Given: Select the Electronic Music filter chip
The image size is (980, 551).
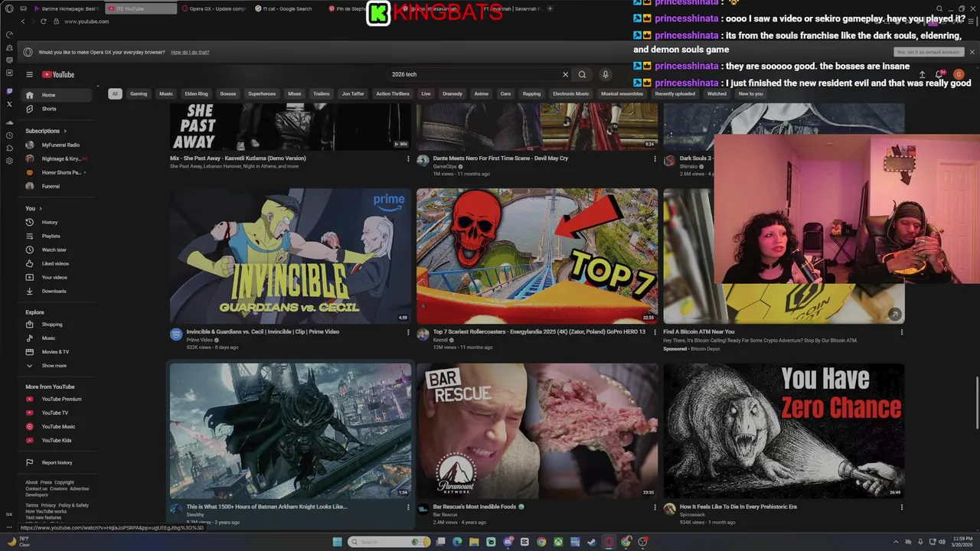Looking at the screenshot, I should pos(571,93).
